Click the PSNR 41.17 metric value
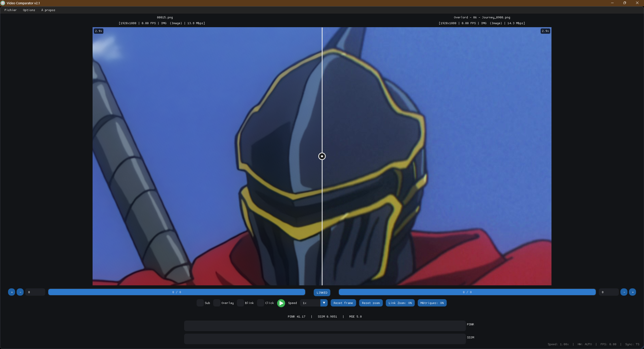 point(296,317)
